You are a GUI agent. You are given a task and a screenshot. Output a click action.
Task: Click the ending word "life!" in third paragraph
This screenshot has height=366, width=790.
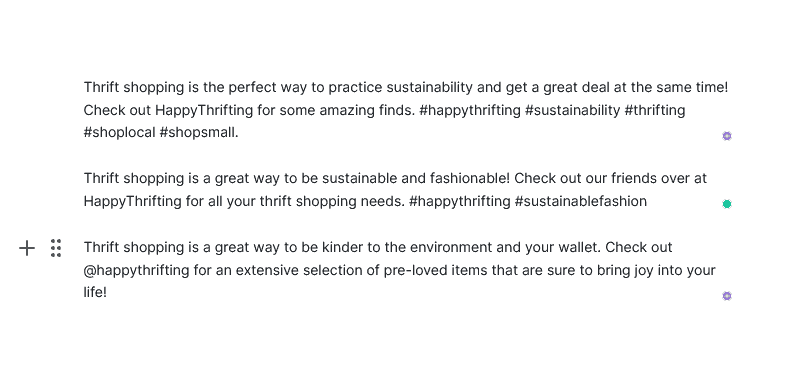click(95, 292)
